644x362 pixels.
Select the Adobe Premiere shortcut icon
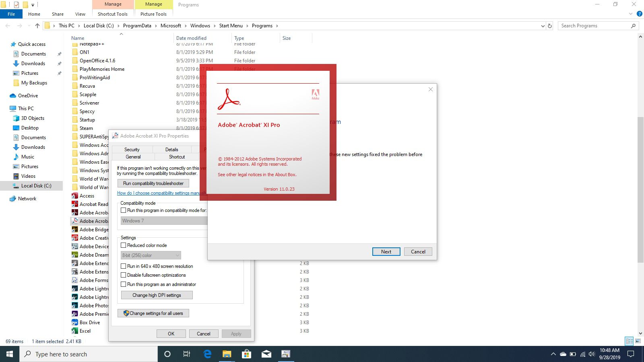(75, 314)
